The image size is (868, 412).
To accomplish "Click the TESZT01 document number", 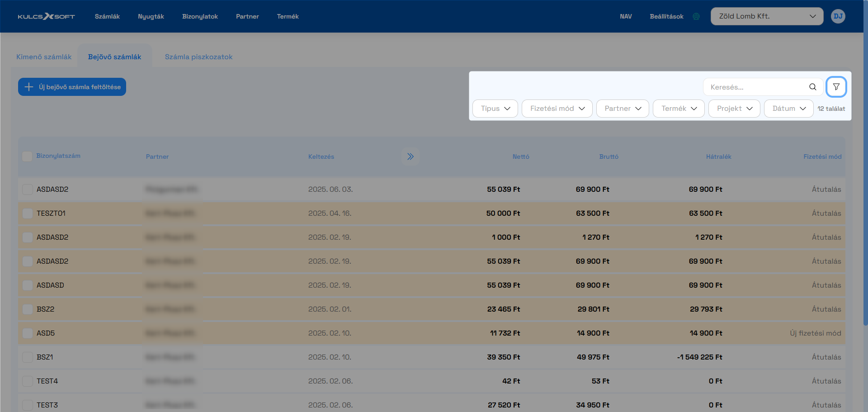I will click(51, 213).
